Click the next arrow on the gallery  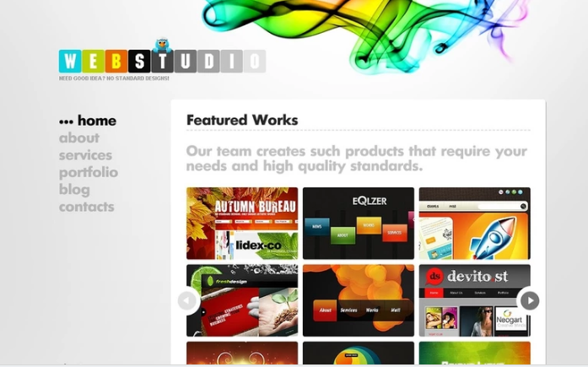point(530,300)
